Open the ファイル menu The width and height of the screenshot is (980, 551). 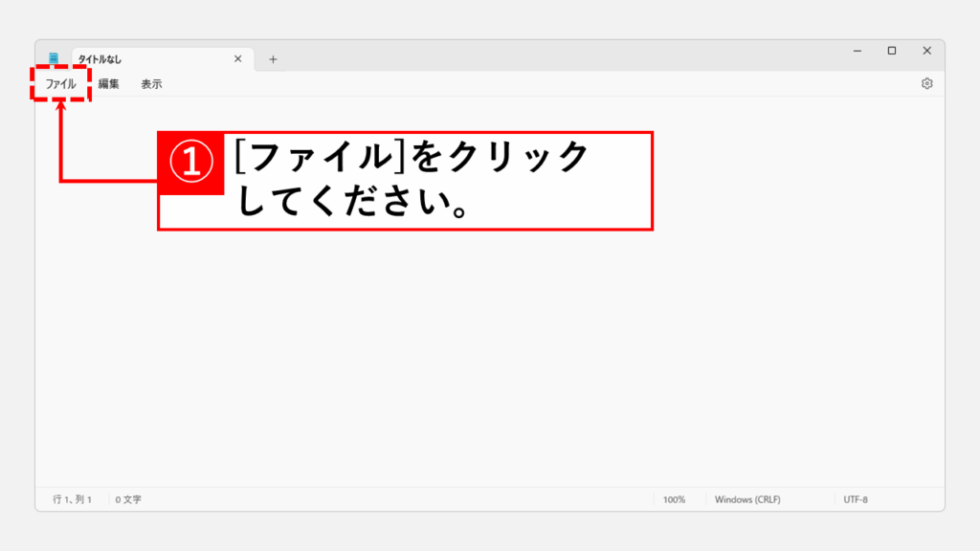pos(60,83)
